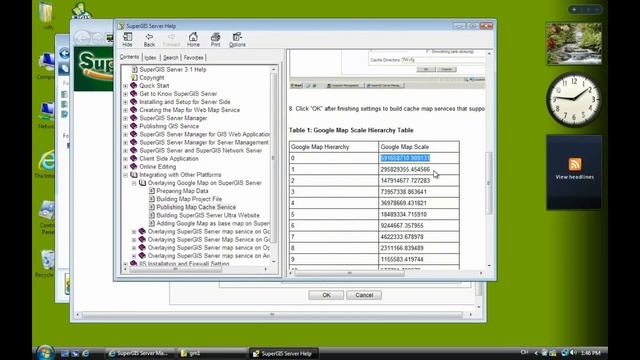Screen dimensions: 640x360
Task: Open the Home help page
Action: pyautogui.click(x=193, y=40)
